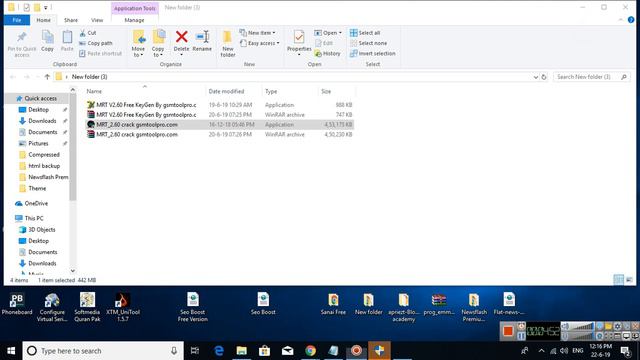Pause the screen recorder
Image resolution: width=640 pixels, height=360 pixels.
pos(521,336)
